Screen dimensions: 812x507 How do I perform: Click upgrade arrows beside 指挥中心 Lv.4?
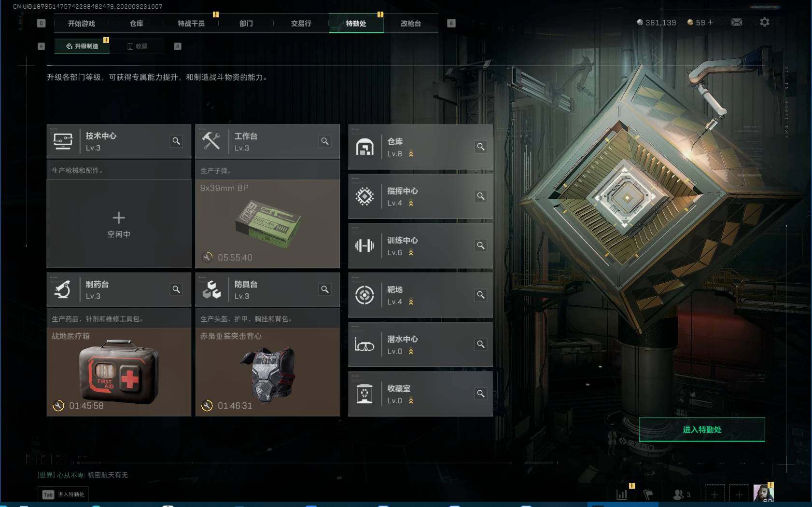click(411, 204)
